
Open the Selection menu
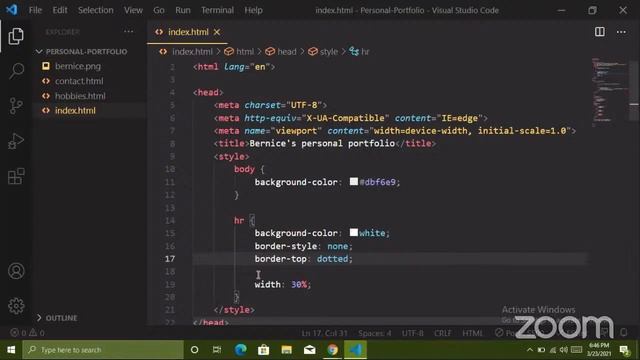pyautogui.click(x=96, y=10)
